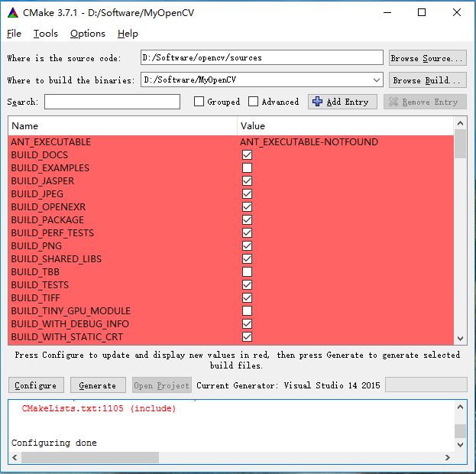
Task: Click the Value column header
Action: pos(345,126)
